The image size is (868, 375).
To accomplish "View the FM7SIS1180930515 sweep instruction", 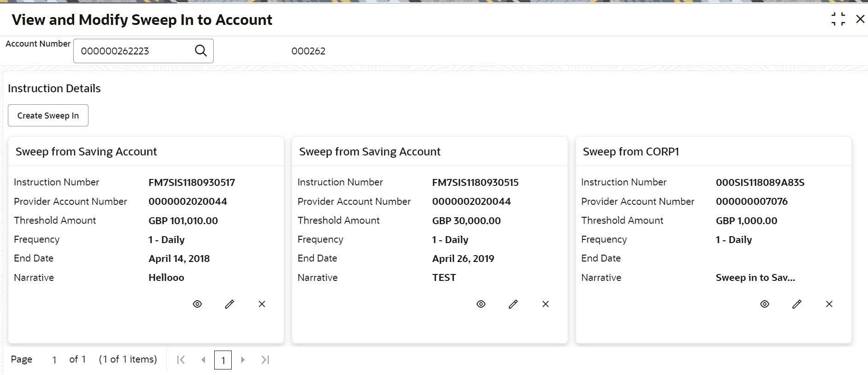I will click(x=481, y=304).
